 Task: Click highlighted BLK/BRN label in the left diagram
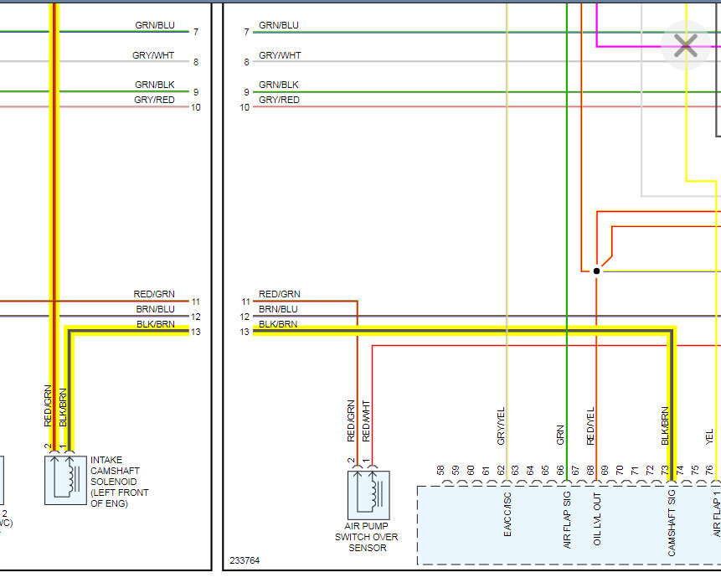click(156, 324)
